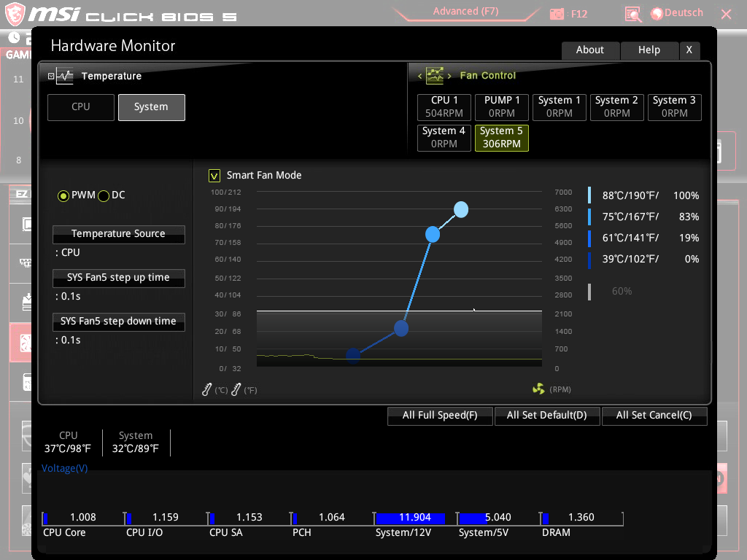This screenshot has width=747, height=560.
Task: Click the PCH voltage bar
Action: 332,518
